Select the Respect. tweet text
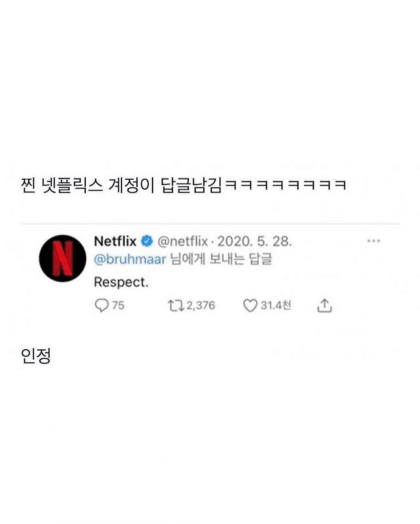The image size is (420, 524). [x=121, y=282]
